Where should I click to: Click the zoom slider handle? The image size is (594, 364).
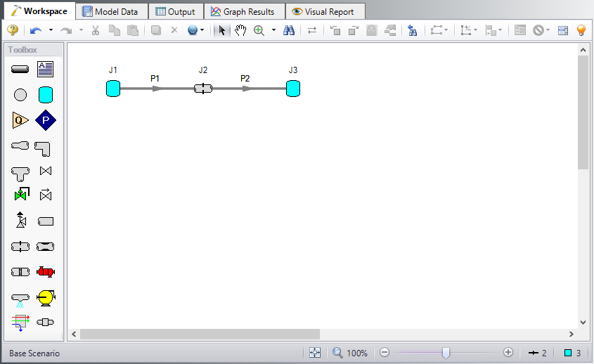tap(446, 353)
